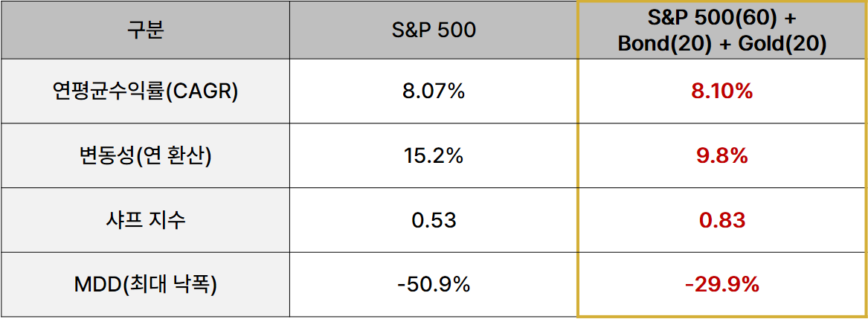Click the 0.53 Sharpe ratio value
868x319 pixels.
434,221
